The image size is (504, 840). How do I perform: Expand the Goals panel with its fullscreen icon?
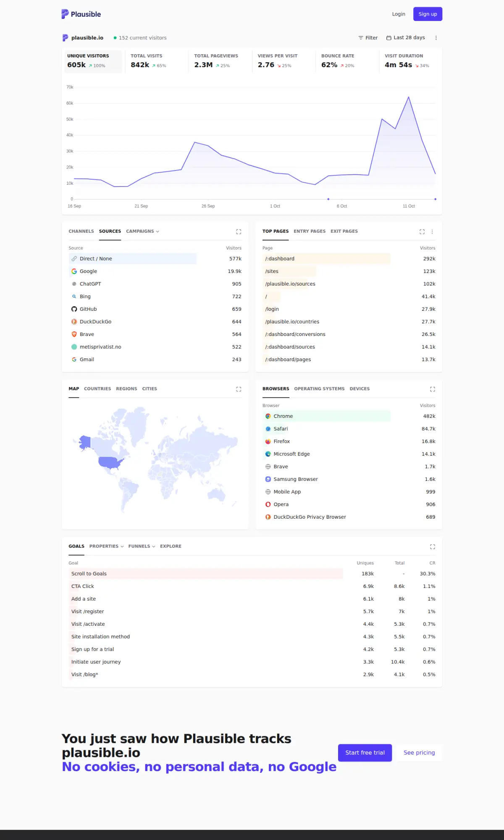(x=433, y=546)
